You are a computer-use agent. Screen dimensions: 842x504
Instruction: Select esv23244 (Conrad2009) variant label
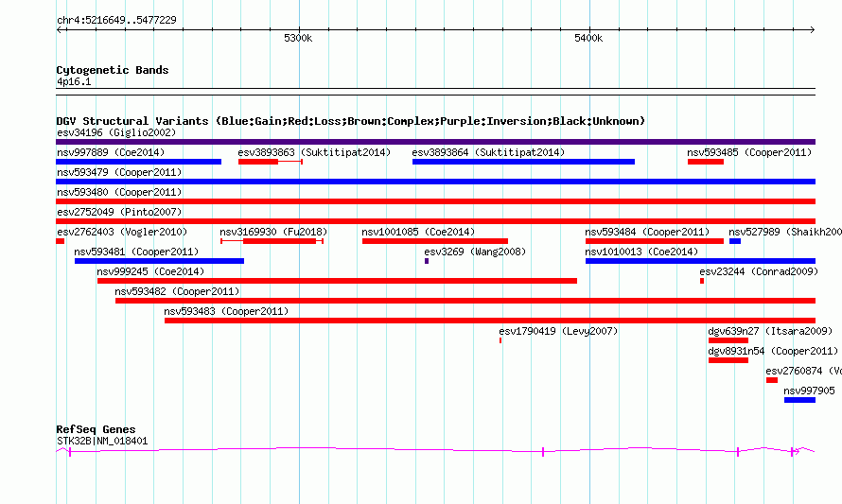(759, 271)
